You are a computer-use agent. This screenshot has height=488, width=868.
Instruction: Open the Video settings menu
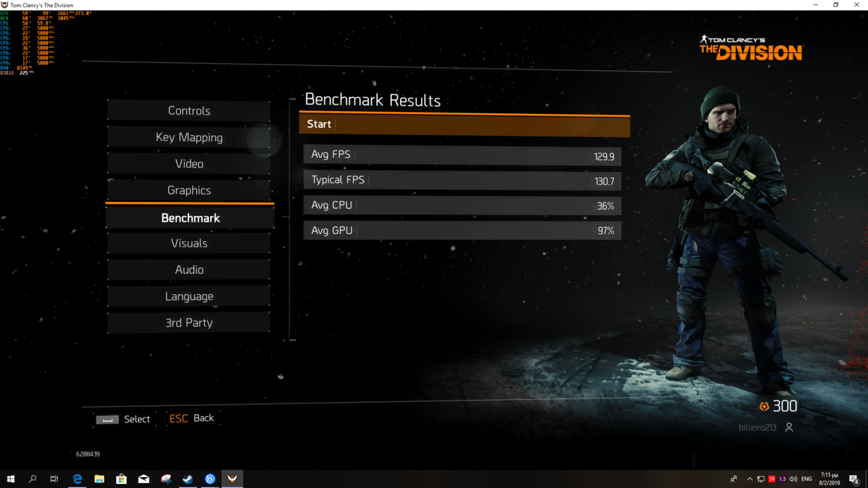pyautogui.click(x=189, y=164)
